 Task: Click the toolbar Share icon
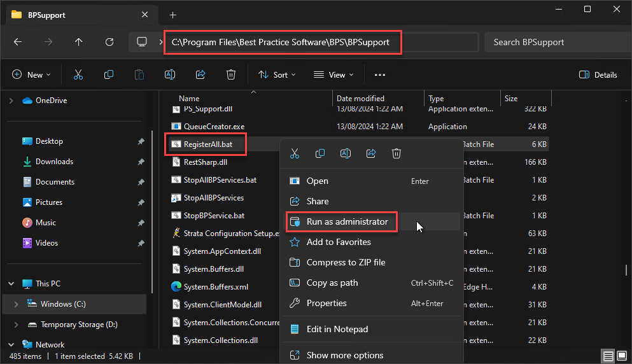(x=200, y=74)
